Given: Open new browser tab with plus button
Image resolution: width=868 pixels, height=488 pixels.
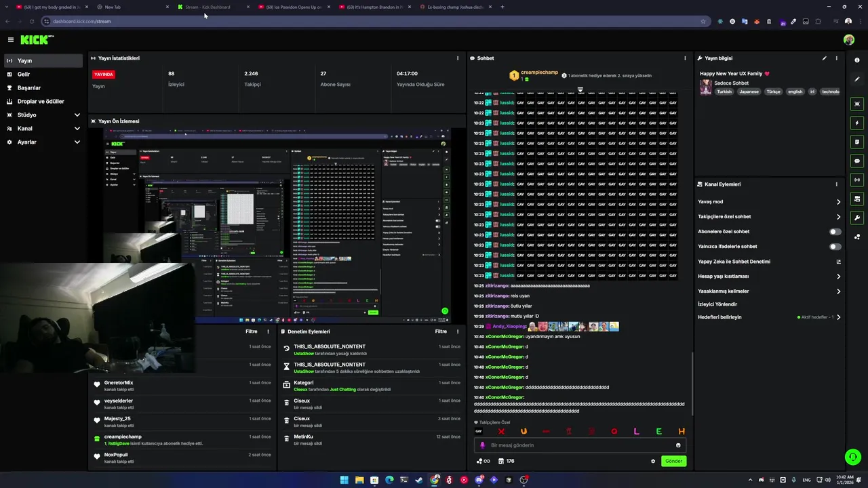Looking at the screenshot, I should (502, 7).
